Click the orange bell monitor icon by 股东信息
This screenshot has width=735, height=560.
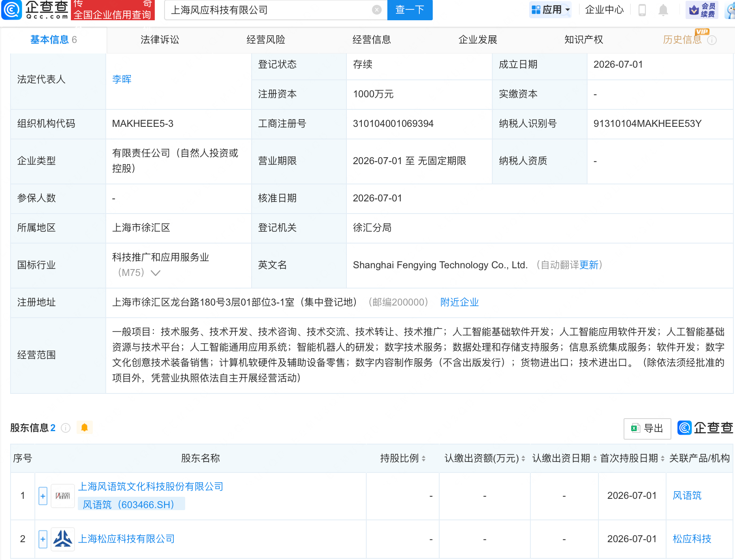click(x=84, y=427)
